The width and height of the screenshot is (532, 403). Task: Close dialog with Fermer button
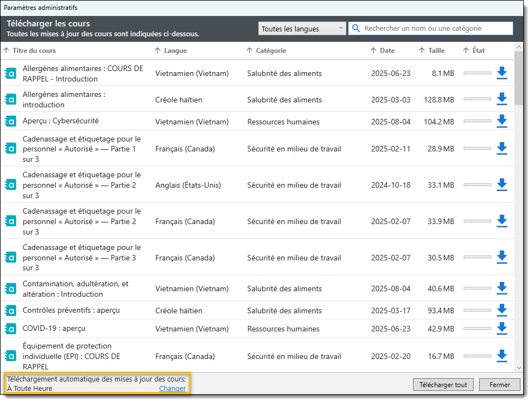pyautogui.click(x=499, y=385)
